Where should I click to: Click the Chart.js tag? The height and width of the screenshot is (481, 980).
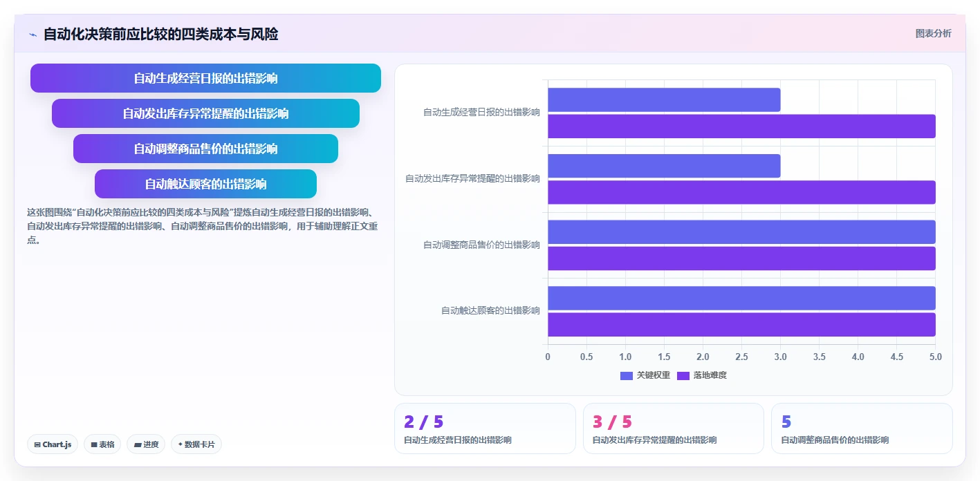[x=53, y=444]
